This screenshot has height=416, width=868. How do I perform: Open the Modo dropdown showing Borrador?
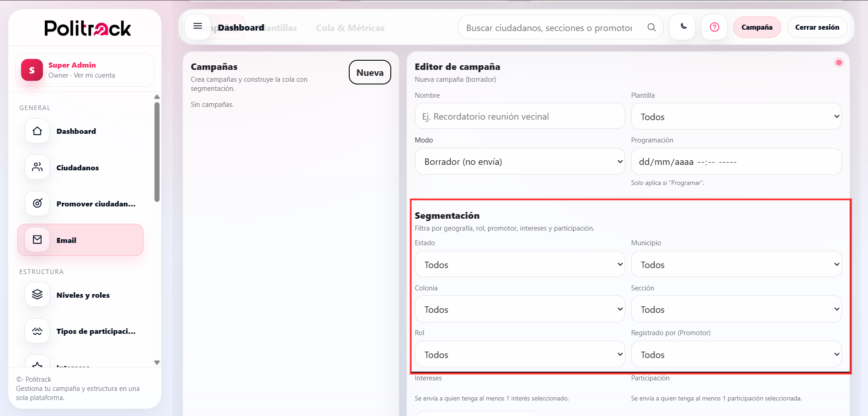[x=519, y=161]
